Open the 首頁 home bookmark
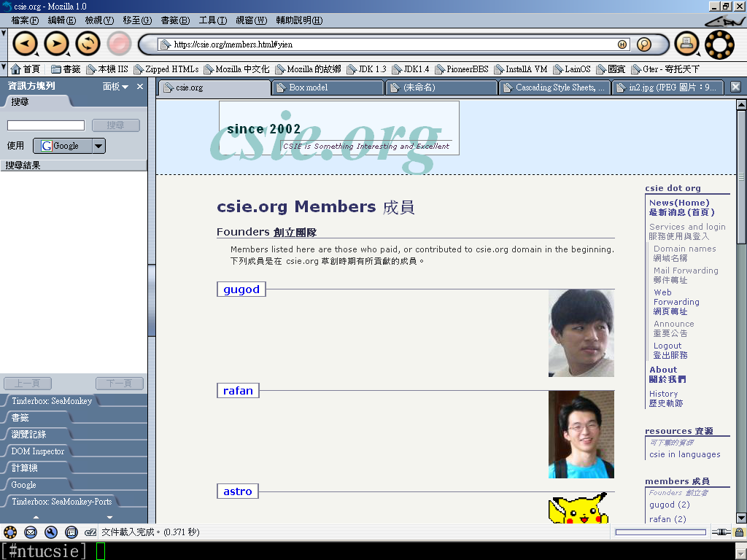 [26, 69]
